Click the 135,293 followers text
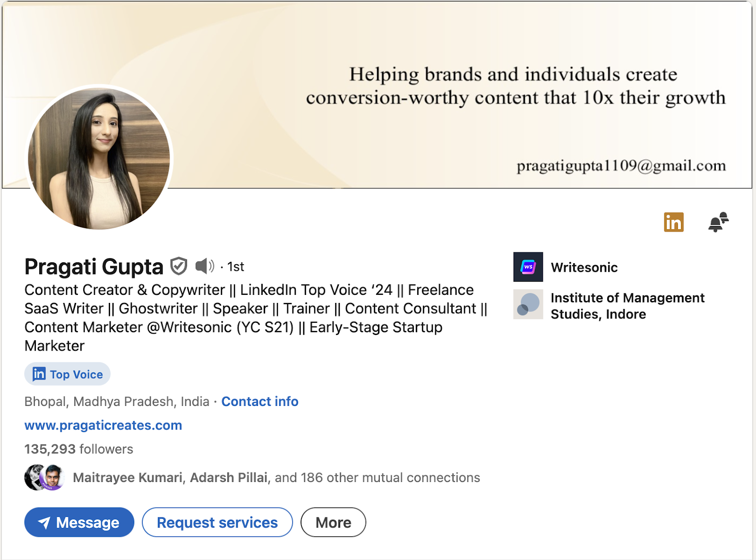Viewport: 756px width, 560px height. [79, 449]
